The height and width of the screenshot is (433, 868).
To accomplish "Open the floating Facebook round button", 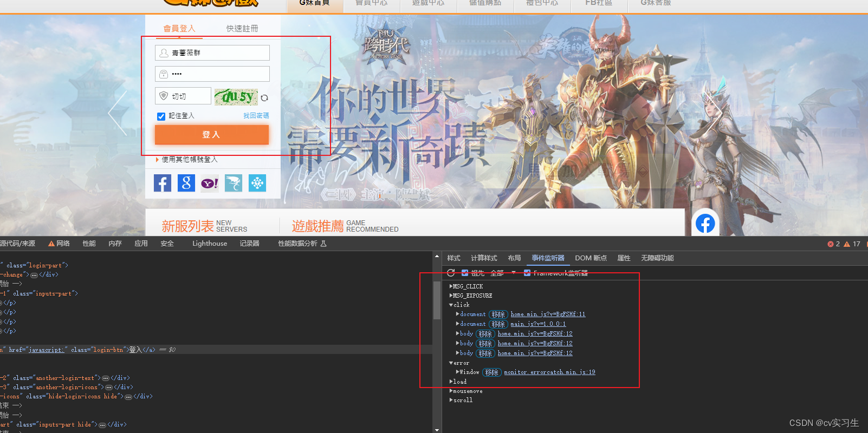I will [705, 223].
